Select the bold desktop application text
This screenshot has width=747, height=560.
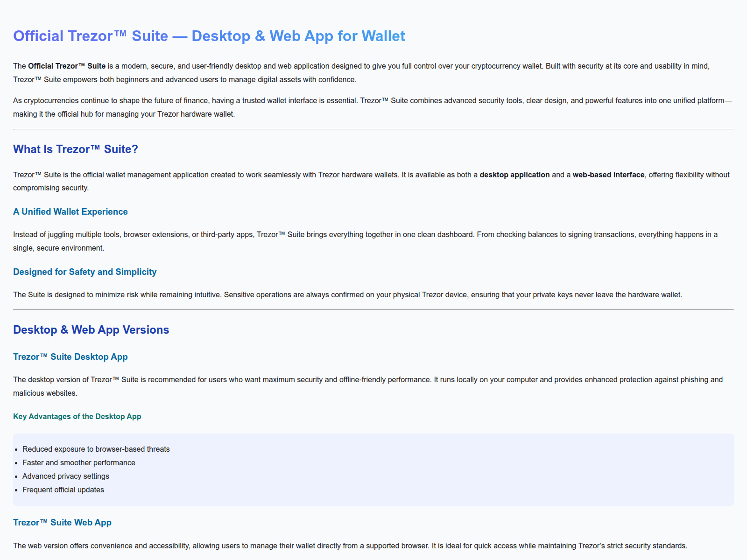coord(514,175)
